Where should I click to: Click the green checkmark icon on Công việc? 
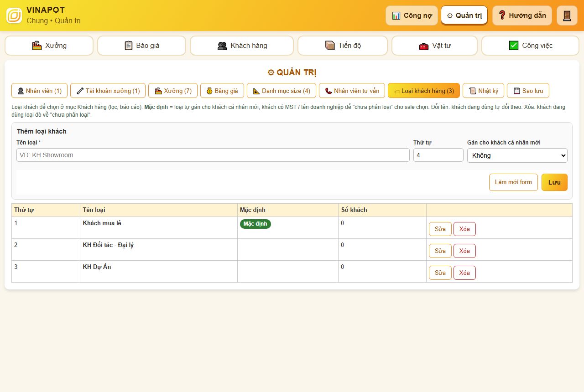click(514, 46)
